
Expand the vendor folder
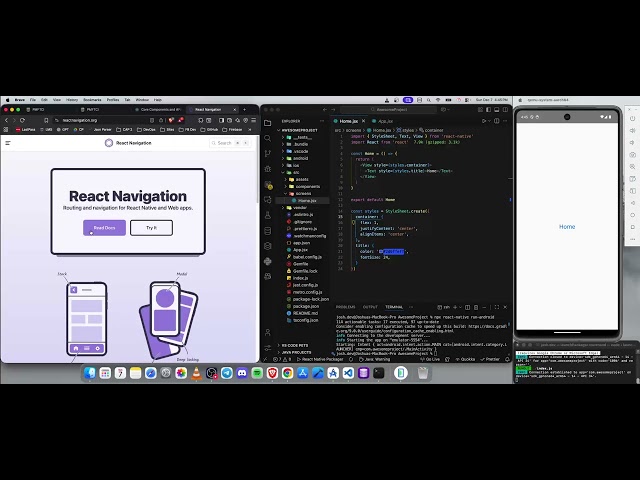300,208
